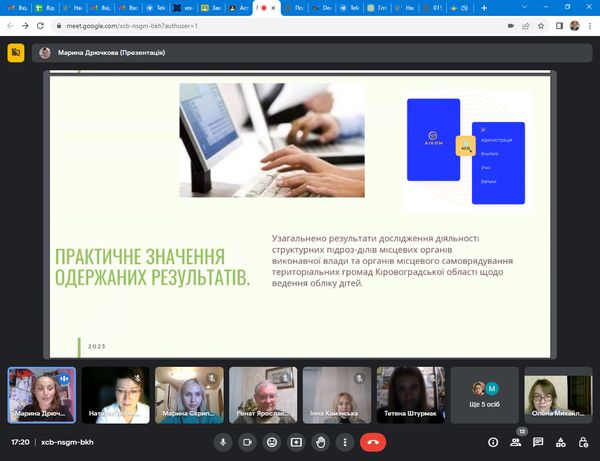Raise your hand in the meeting
The height and width of the screenshot is (461, 600).
321,441
